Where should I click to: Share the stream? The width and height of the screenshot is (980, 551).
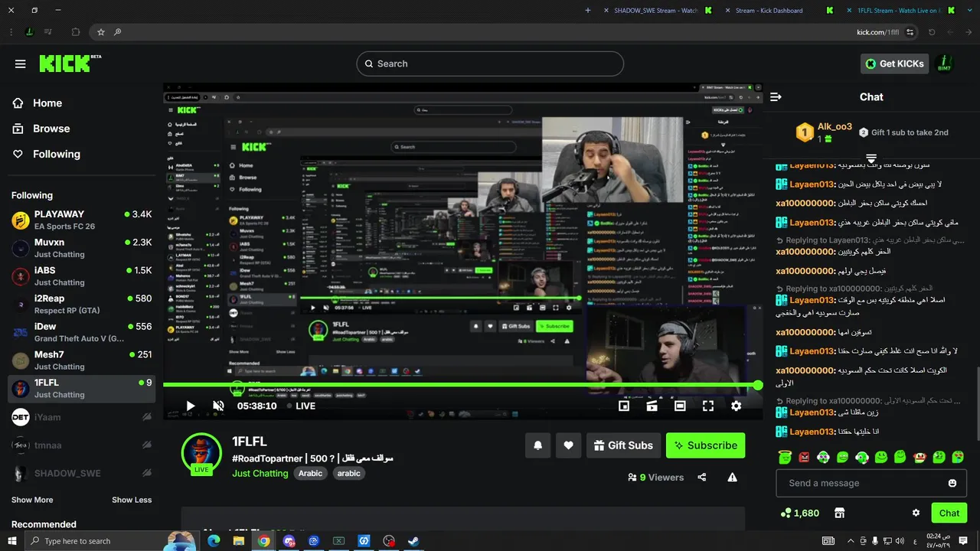tap(702, 477)
